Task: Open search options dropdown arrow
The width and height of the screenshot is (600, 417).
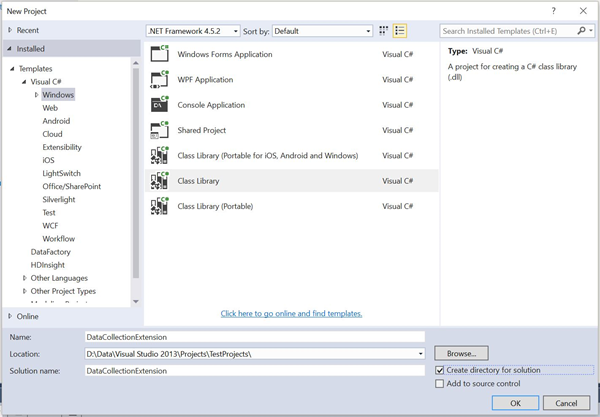Action: coord(591,31)
